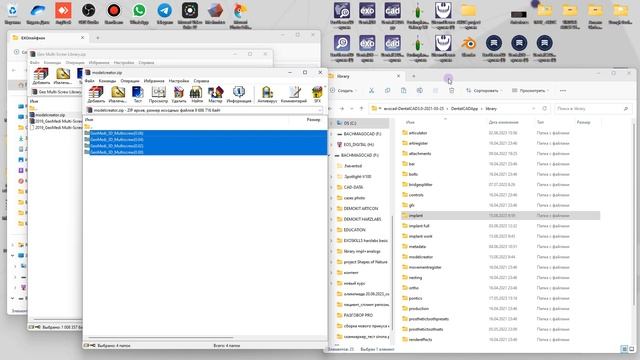
Task: Click the Refresh icon beside the library address bar
Action: (544, 109)
